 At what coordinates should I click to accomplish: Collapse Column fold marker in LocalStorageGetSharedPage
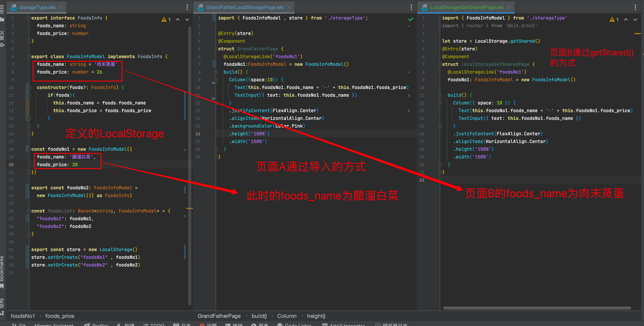(x=440, y=103)
